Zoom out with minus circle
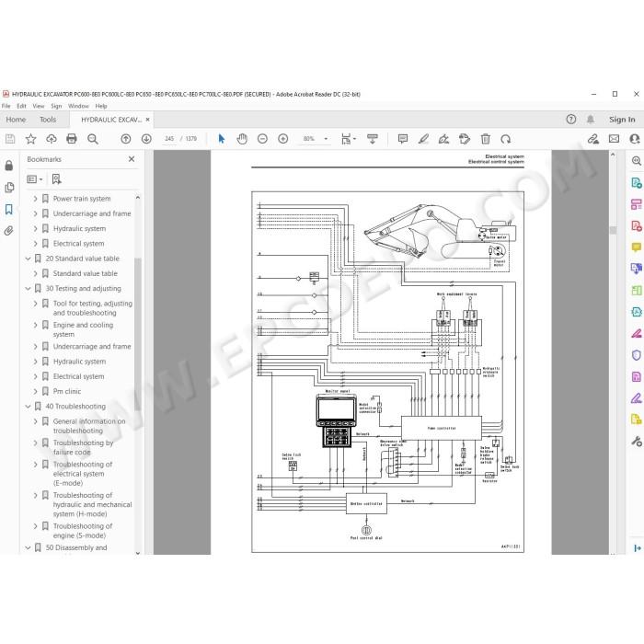 point(262,139)
